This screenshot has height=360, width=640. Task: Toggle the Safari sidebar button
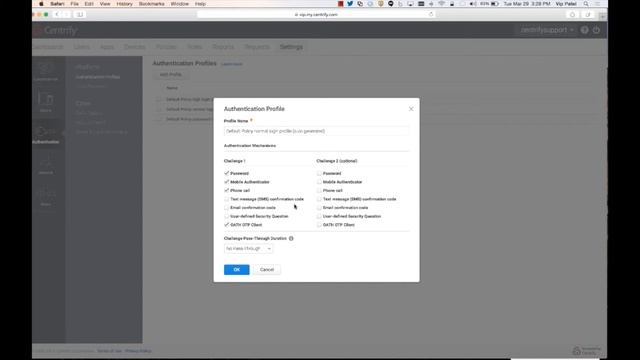pos(80,14)
